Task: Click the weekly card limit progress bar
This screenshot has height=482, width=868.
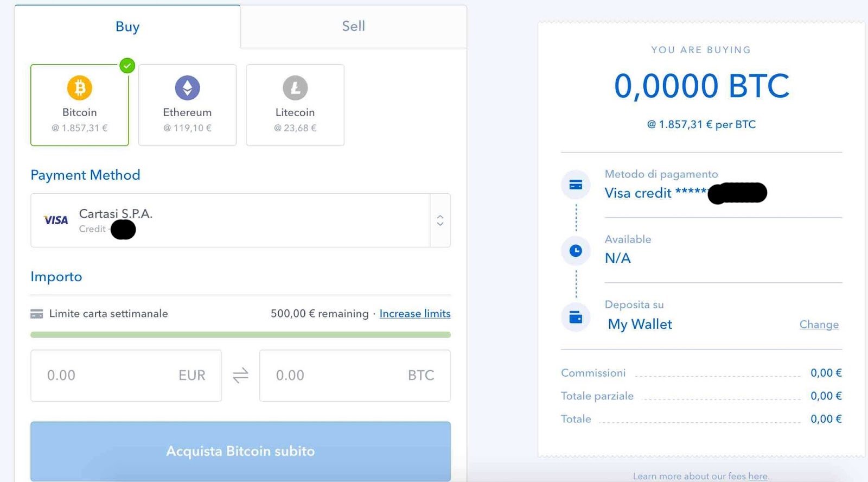Action: click(x=240, y=335)
